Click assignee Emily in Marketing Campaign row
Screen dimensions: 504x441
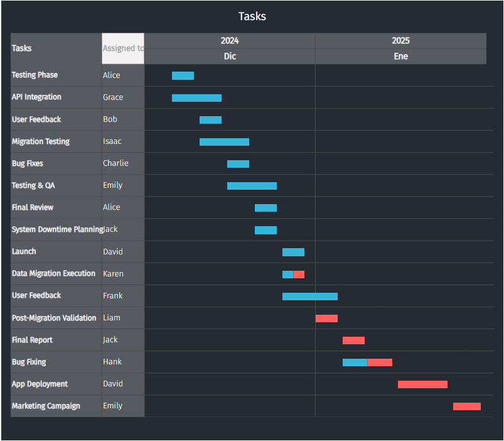[113, 406]
